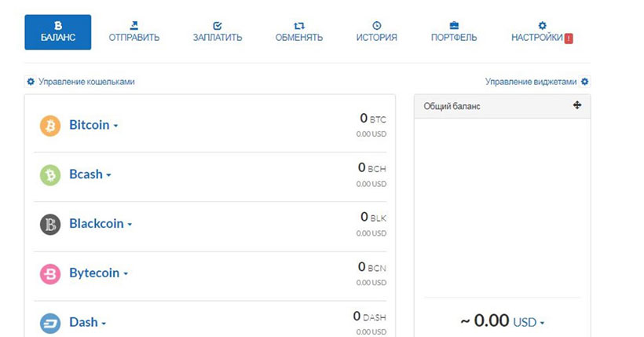Viewport: 644px width, 337px height.
Task: Click the ~ 0.00 total balance amount
Action: tap(485, 321)
